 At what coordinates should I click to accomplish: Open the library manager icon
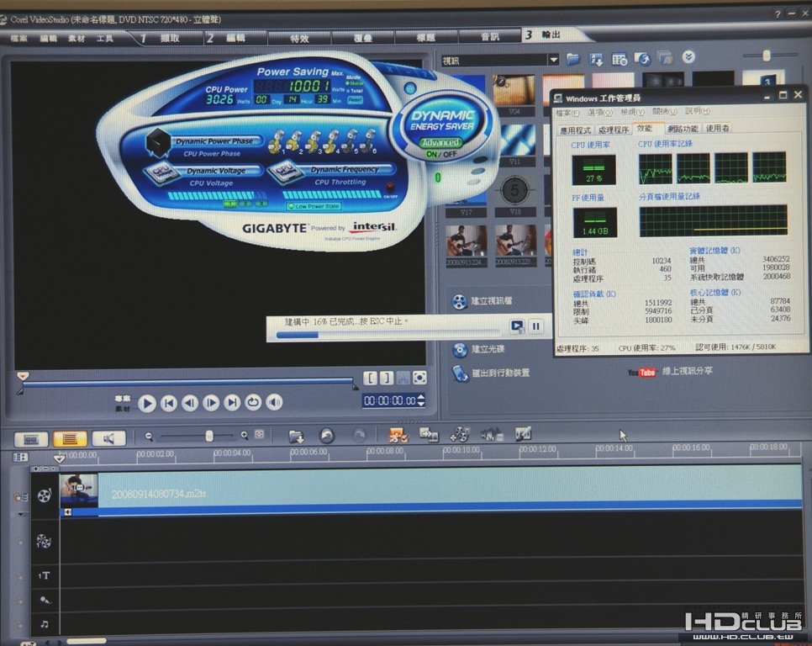(x=620, y=60)
